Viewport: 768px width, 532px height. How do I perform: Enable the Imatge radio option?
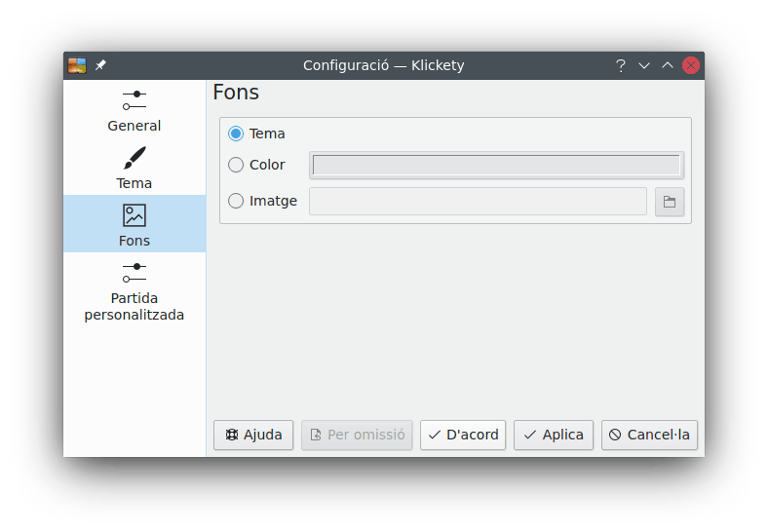(x=236, y=201)
